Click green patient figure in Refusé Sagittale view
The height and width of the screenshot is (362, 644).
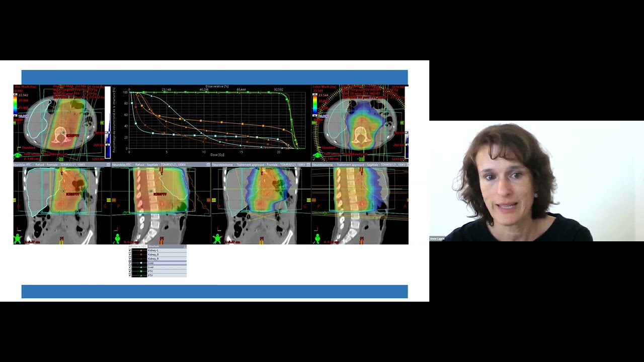(117, 238)
